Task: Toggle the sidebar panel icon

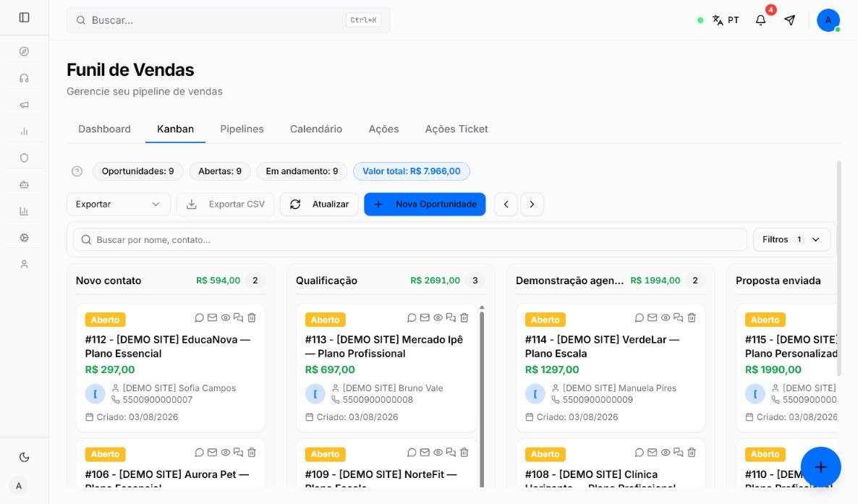Action: click(x=24, y=17)
